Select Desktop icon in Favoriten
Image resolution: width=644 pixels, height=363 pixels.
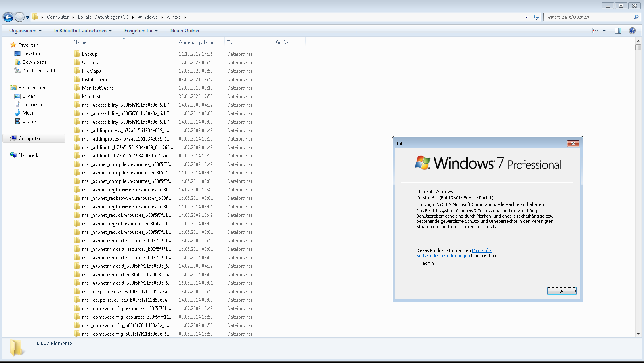coord(17,54)
